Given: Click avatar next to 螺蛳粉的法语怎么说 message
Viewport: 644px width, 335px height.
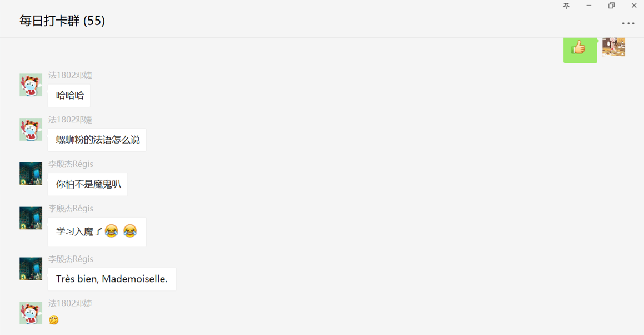Looking at the screenshot, I should 31,130.
